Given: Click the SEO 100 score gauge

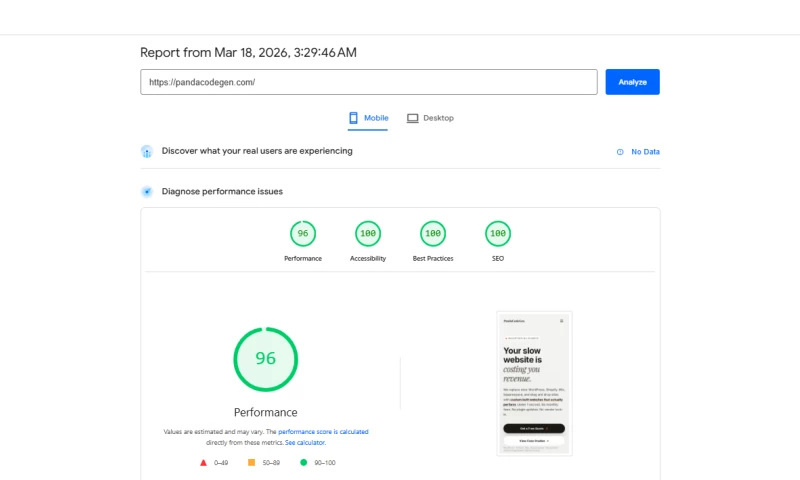Looking at the screenshot, I should pyautogui.click(x=498, y=234).
